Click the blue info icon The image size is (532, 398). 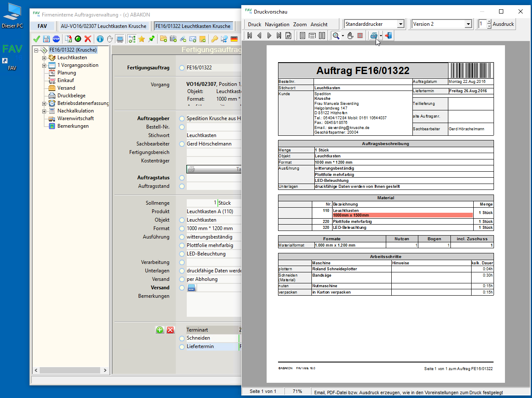tap(100, 39)
